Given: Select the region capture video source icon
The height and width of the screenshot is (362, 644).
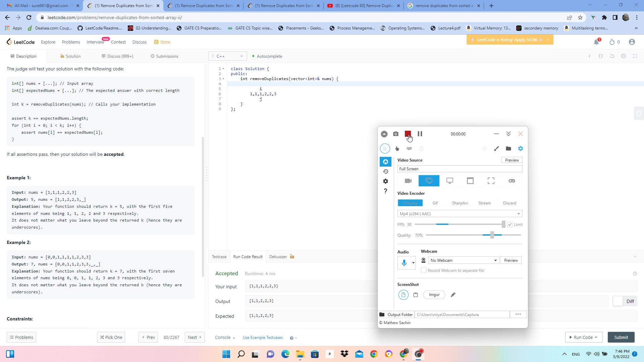Looking at the screenshot, I should pos(491,181).
